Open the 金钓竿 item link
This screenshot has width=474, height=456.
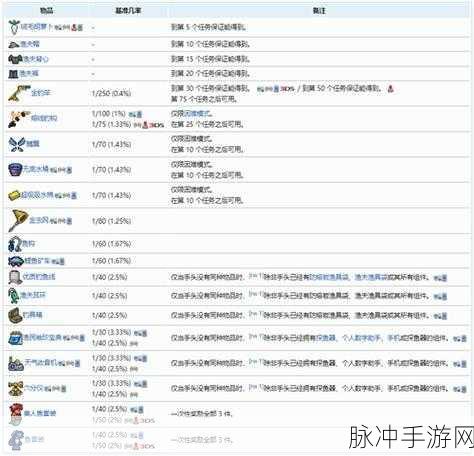(x=40, y=93)
